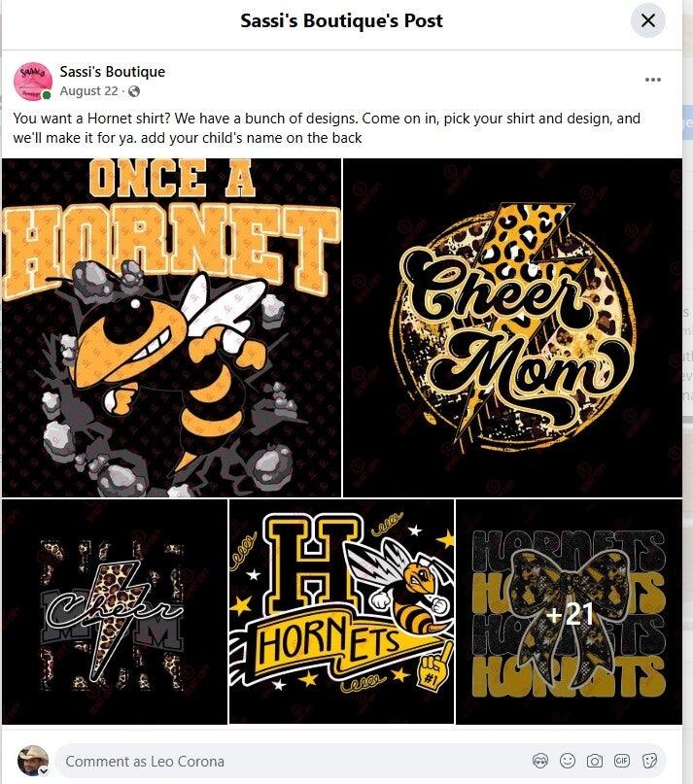Open the Once a Hornet design image

click(172, 327)
